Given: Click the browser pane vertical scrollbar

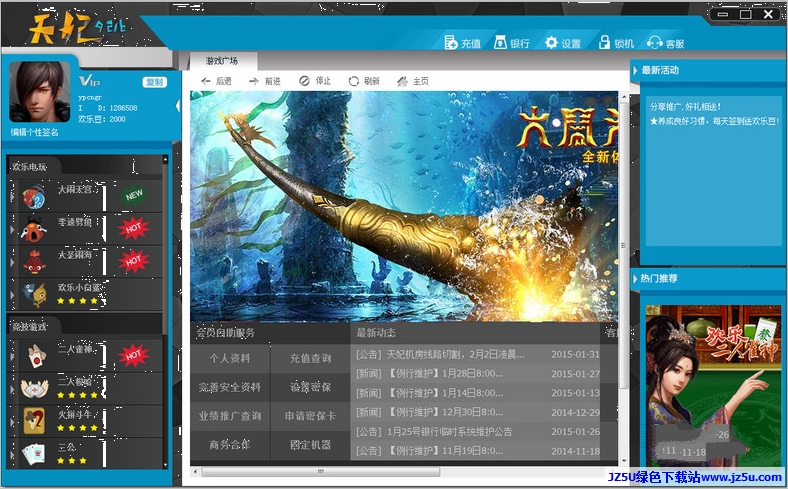Looking at the screenshot, I should point(624,246).
